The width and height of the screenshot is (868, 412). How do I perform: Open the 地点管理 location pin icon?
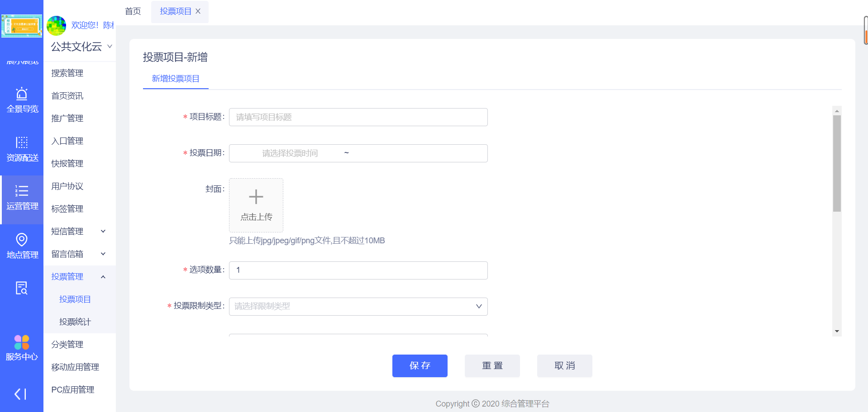click(22, 240)
